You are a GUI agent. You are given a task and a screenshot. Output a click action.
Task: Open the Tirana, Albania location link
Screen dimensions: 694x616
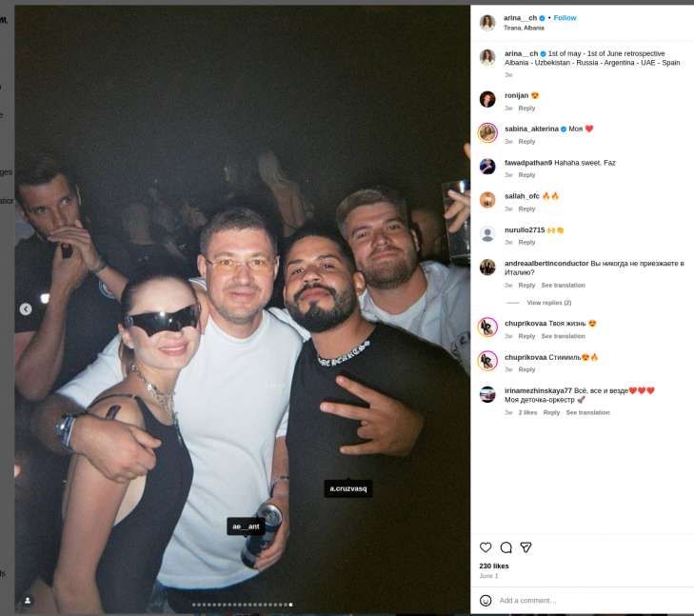point(524,28)
